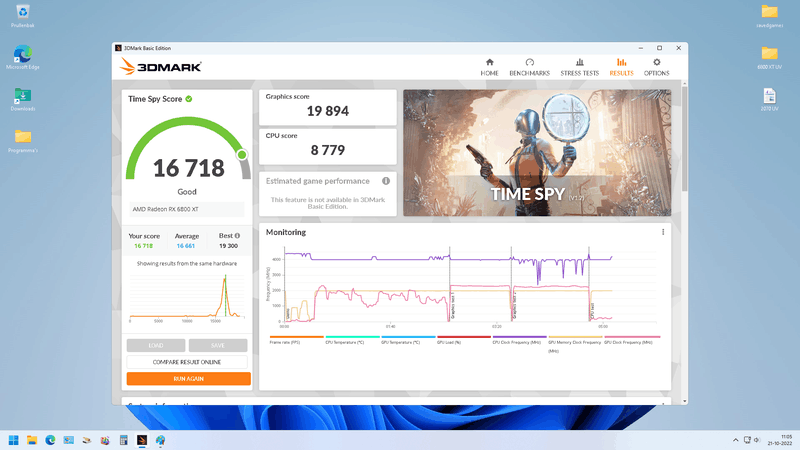Viewport: 800px width, 450px height.
Task: Show hidden system tray icons
Action: click(735, 440)
